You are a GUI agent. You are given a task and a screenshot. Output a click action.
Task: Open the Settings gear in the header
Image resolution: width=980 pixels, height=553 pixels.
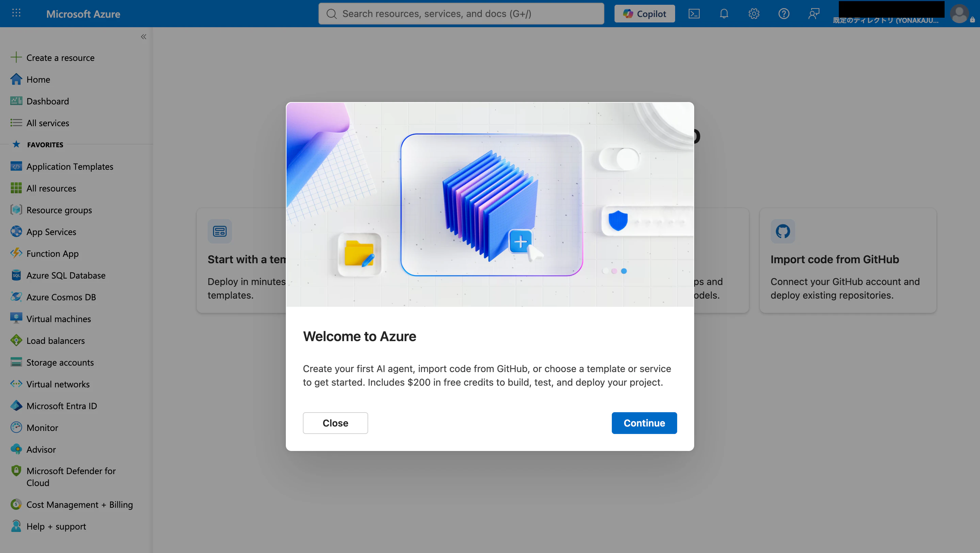point(754,14)
